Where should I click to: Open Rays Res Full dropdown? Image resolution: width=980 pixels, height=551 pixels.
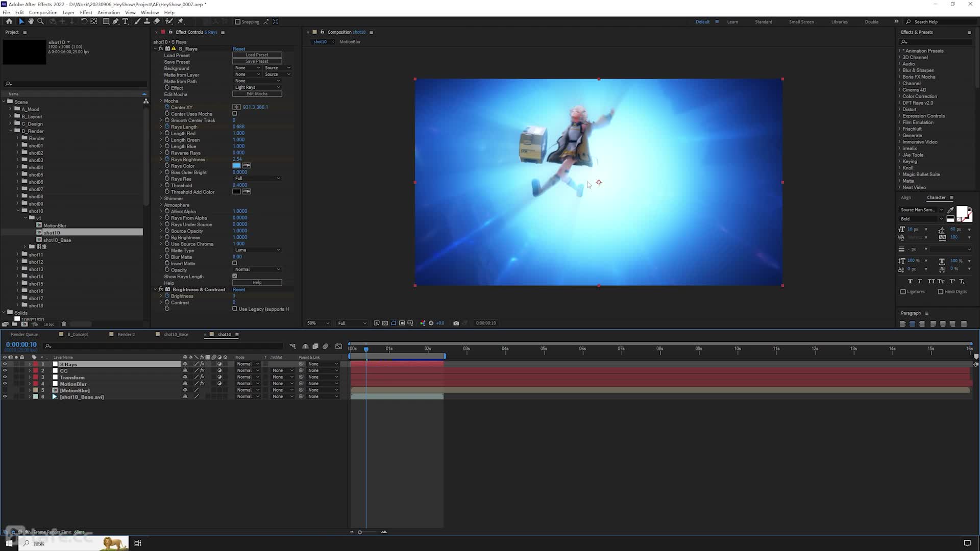[257, 179]
